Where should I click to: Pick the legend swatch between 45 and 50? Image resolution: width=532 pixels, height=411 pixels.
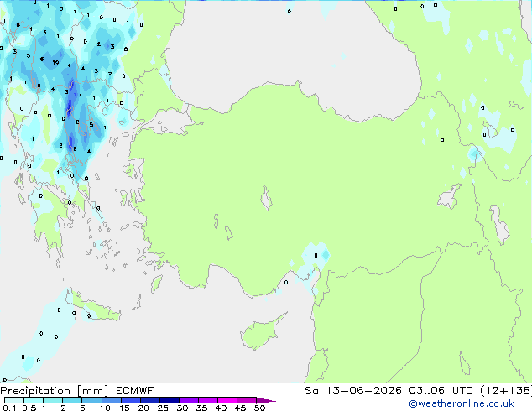[x=247, y=400]
